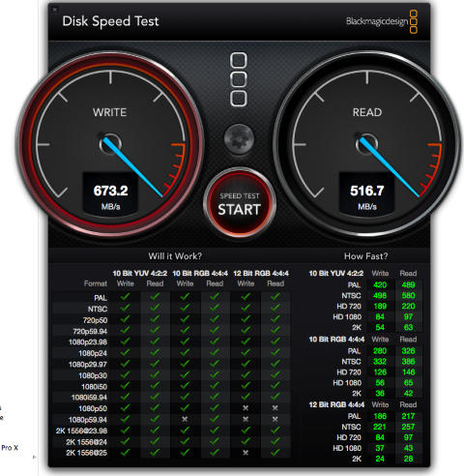Click the 'Disk Speed Test' title
Image resolution: width=464 pixels, height=476 pixels.
coord(110,21)
